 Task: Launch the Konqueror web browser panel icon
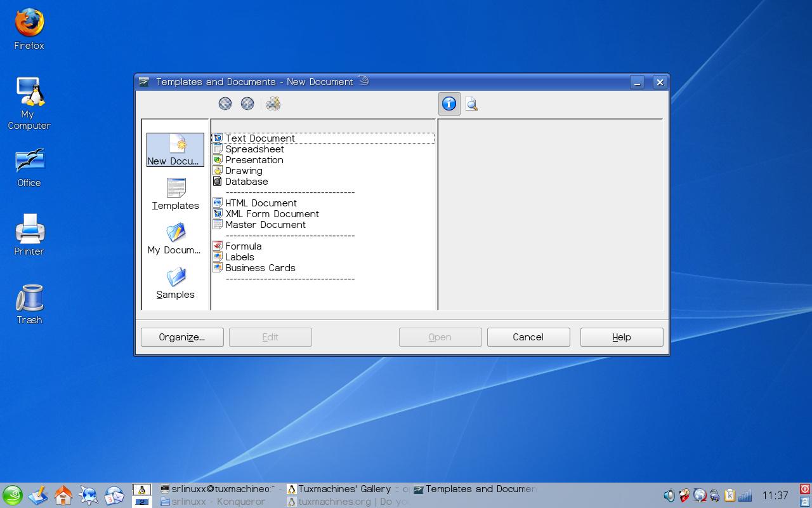pos(89,495)
